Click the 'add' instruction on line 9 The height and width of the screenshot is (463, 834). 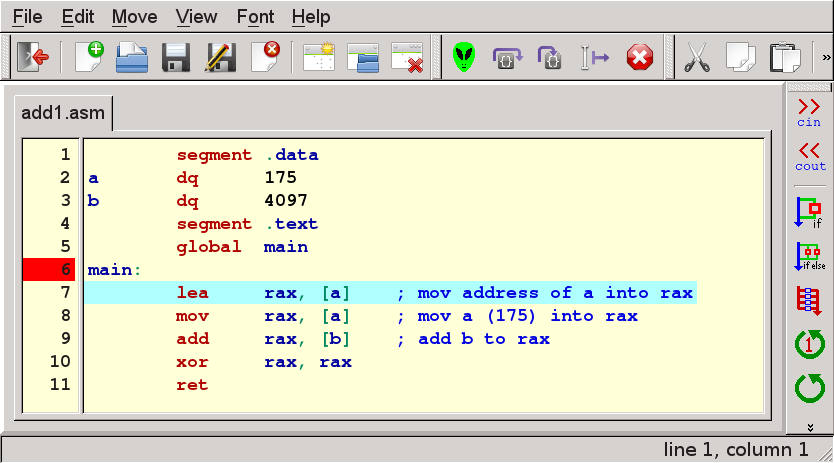tap(193, 339)
